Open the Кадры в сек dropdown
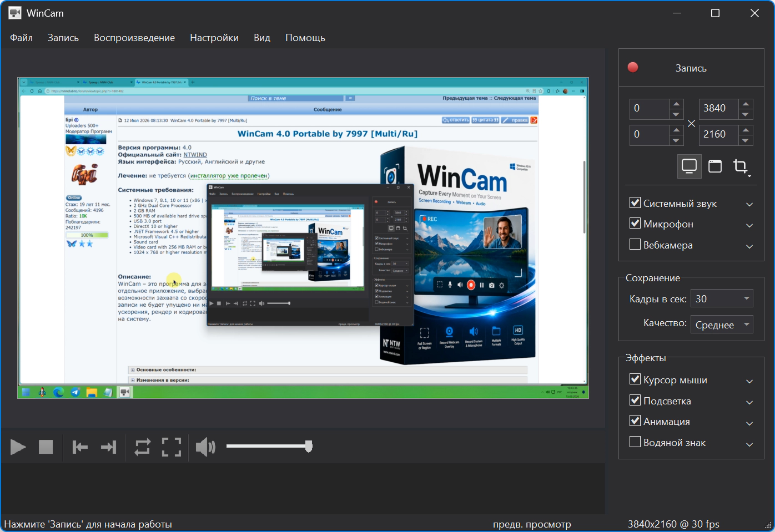The width and height of the screenshot is (775, 532). pos(722,298)
